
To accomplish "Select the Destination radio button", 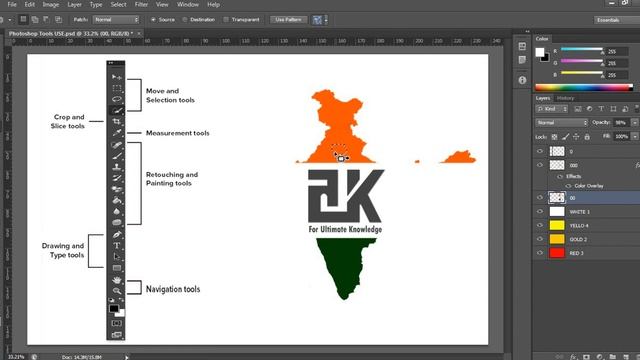I will point(185,20).
